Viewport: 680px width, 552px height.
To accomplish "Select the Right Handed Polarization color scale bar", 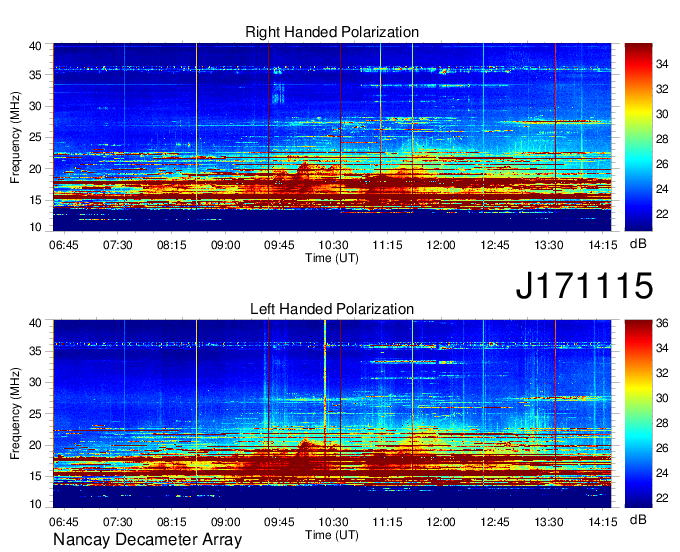I will click(638, 137).
